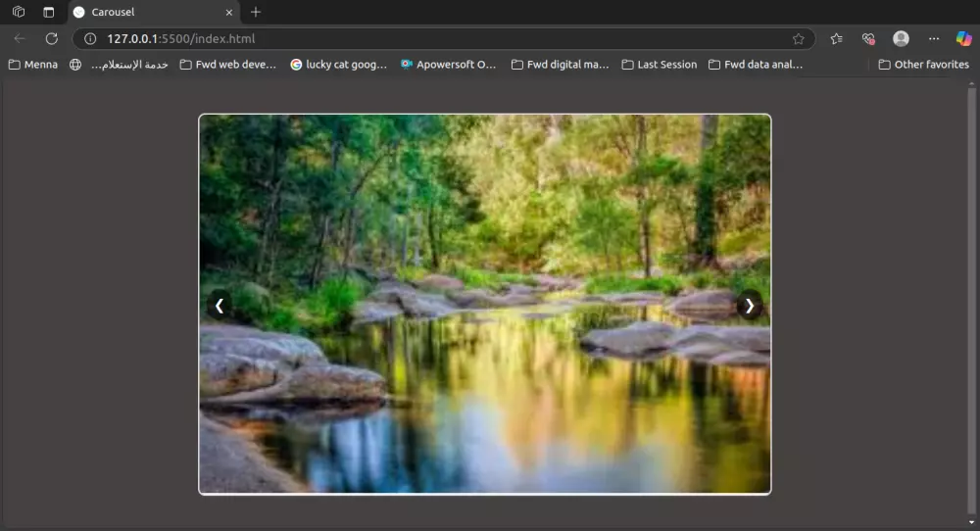The height and width of the screenshot is (531, 980).
Task: Expand the Last Session folder
Action: pos(660,65)
